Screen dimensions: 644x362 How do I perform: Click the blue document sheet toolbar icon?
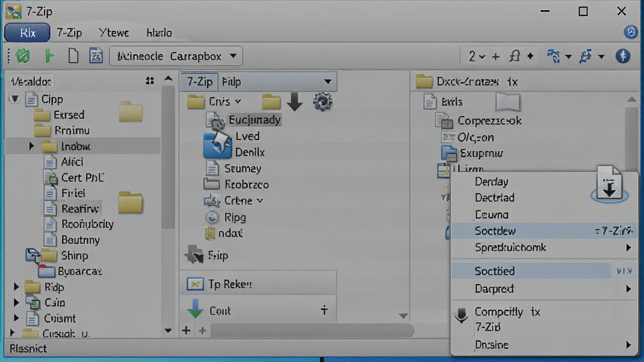(96, 56)
